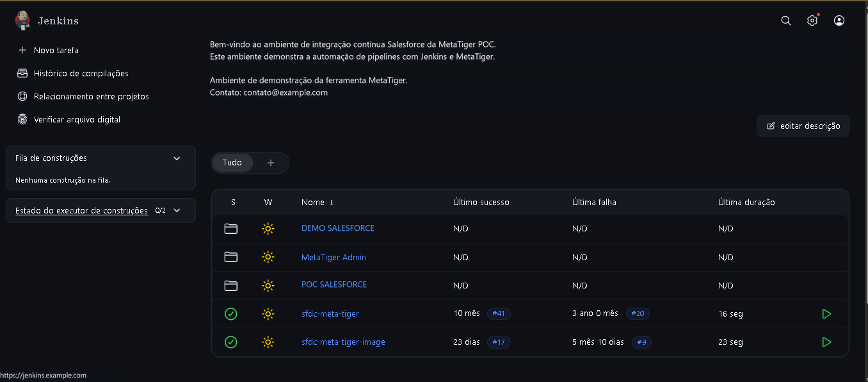Click the '10 mês' last success text
This screenshot has height=382, width=868.
pyautogui.click(x=467, y=314)
